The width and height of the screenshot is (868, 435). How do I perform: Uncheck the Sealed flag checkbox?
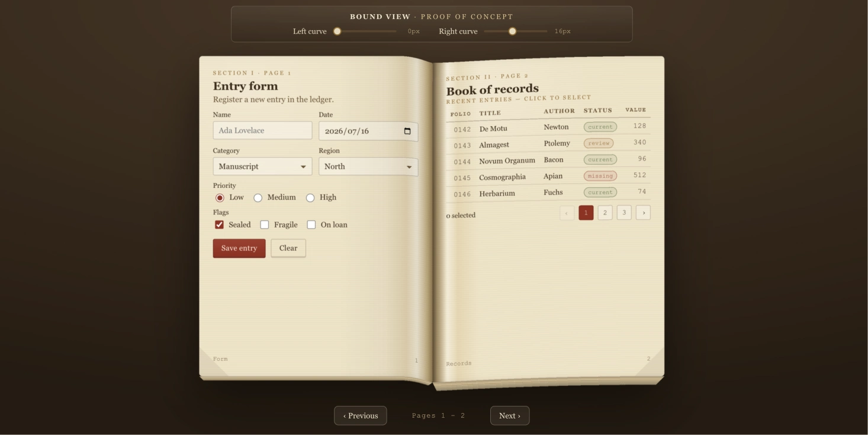(x=219, y=225)
